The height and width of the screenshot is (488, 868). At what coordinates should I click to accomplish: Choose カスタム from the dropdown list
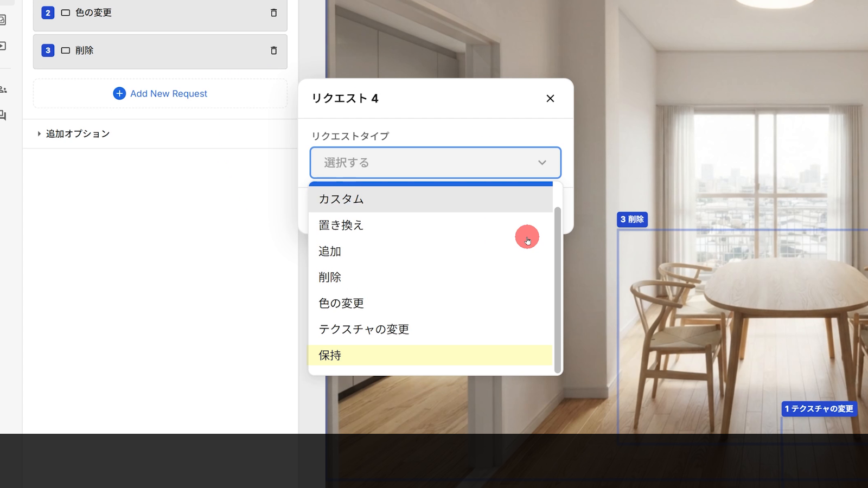click(430, 199)
